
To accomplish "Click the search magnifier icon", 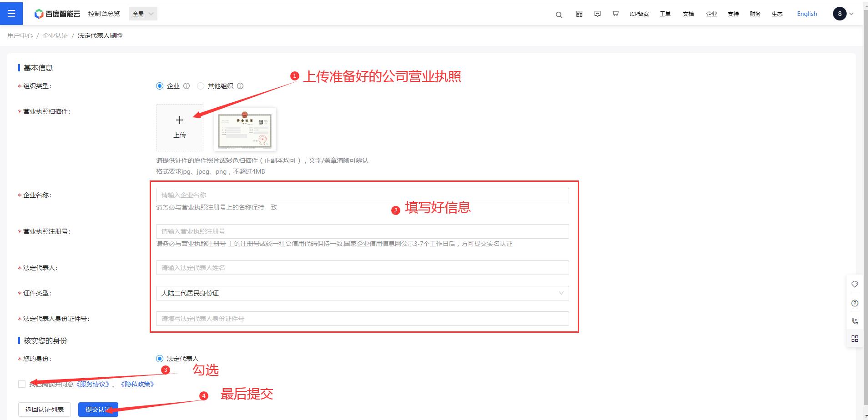I will coord(559,15).
